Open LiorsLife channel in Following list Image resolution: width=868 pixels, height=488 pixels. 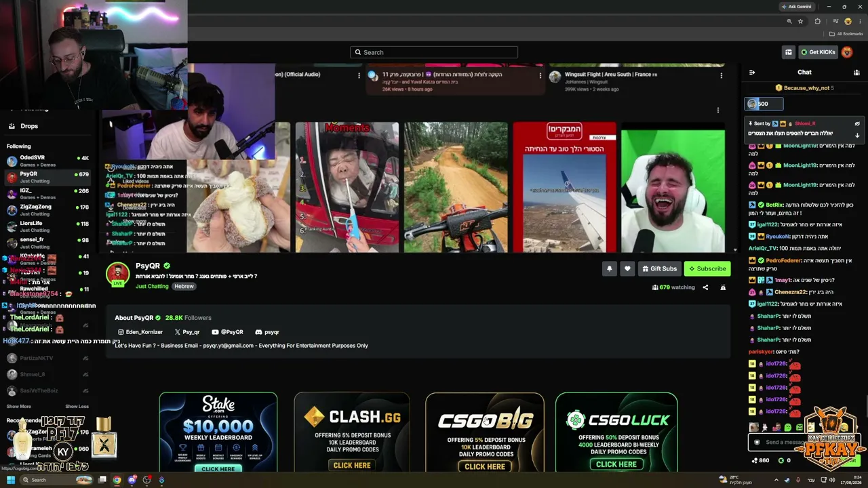(x=47, y=226)
